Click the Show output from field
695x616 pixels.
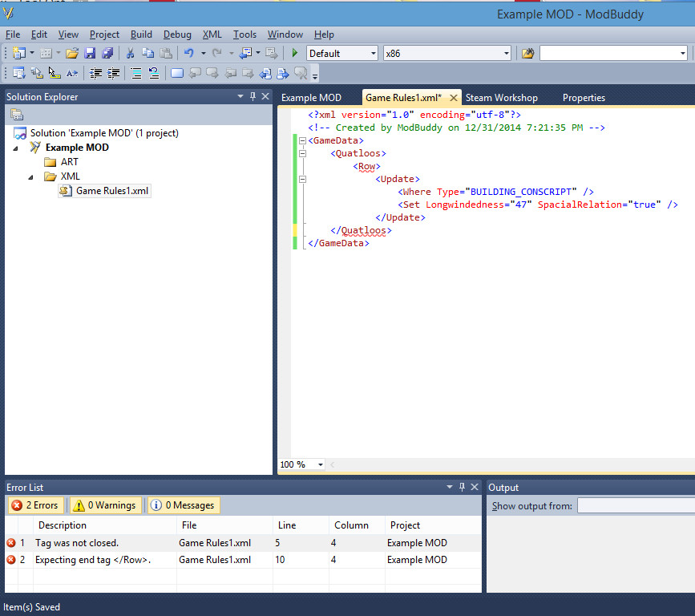click(x=636, y=506)
